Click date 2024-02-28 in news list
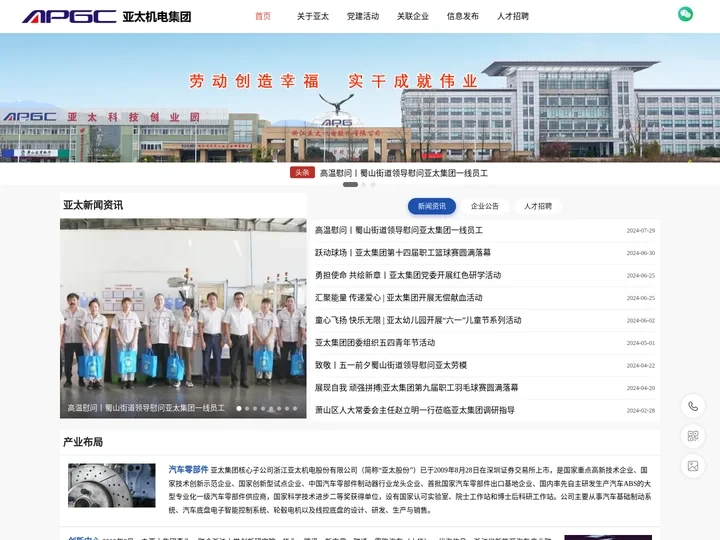 click(x=641, y=411)
